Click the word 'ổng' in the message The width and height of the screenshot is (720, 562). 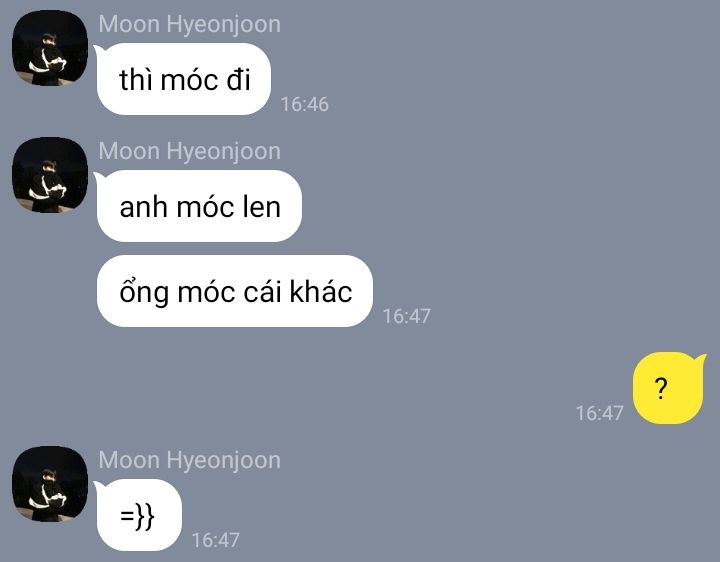tap(144, 292)
